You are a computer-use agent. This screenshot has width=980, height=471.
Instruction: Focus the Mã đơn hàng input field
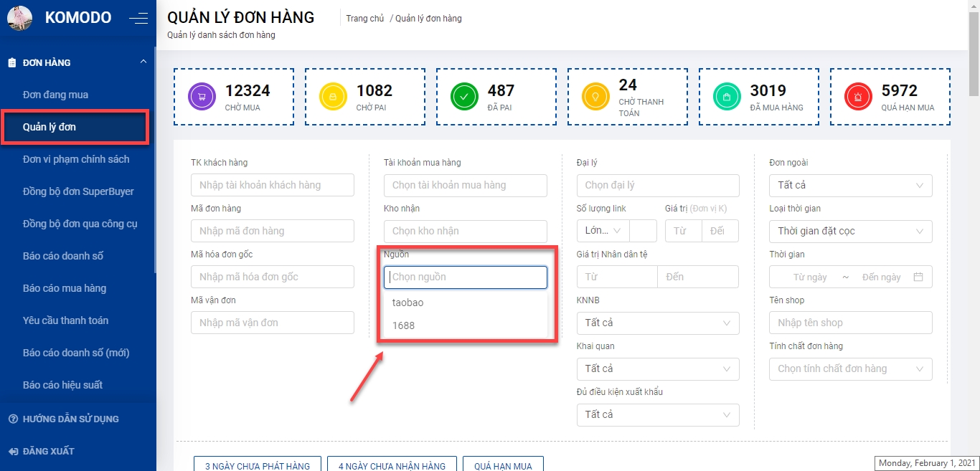(273, 231)
